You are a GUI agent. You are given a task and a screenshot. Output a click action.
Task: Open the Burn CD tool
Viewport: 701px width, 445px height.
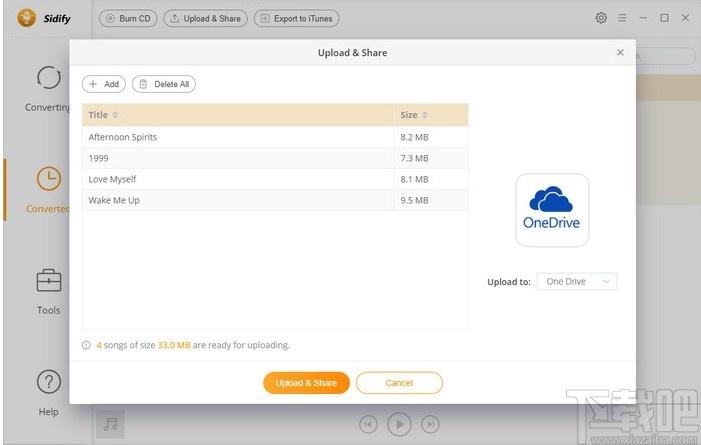click(128, 18)
